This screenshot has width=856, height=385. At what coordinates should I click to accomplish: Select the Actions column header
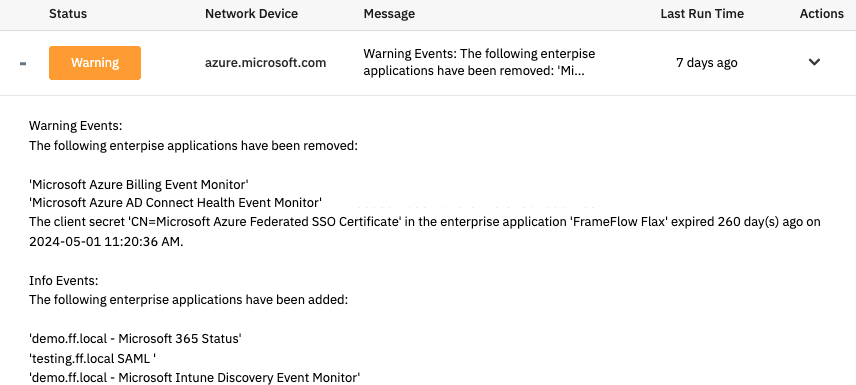point(822,14)
